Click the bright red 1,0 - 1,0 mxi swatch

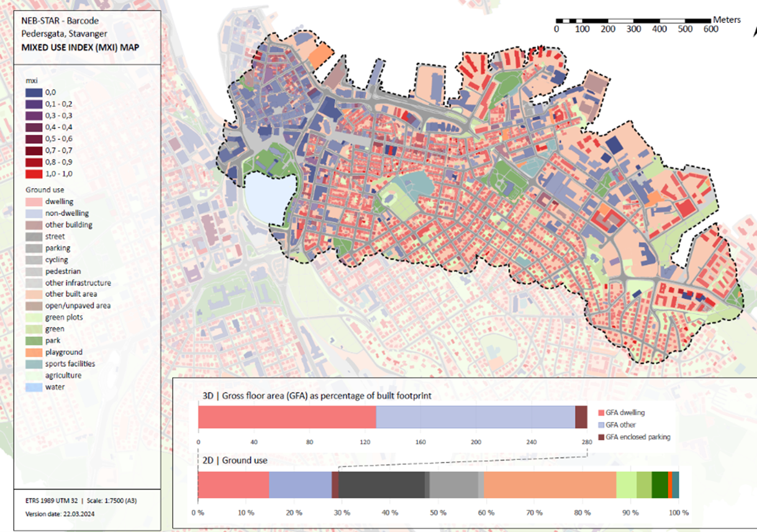pyautogui.click(x=34, y=174)
